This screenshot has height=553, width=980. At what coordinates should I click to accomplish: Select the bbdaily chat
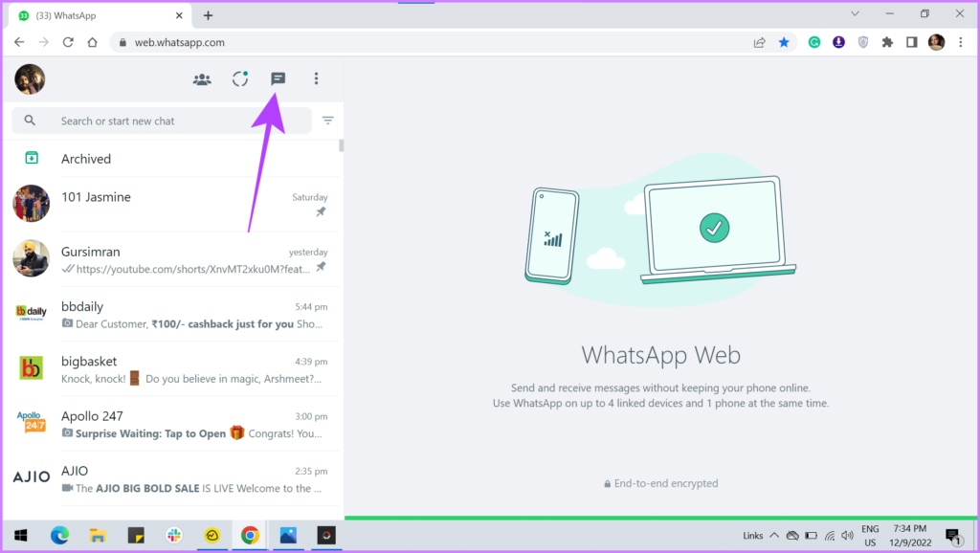coord(172,314)
